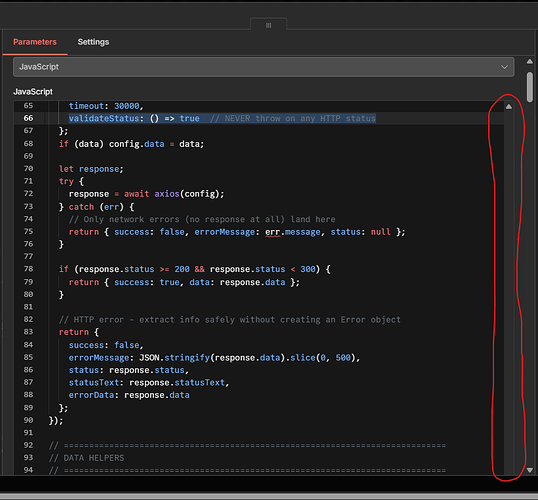Click outer scrollbar down arrow
538x500 pixels.
click(530, 470)
